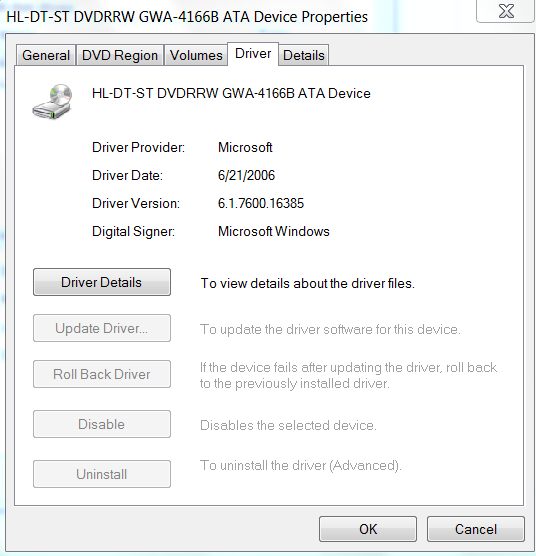Open the DVD Region tab
Image resolution: width=536 pixels, height=556 pixels.
point(120,55)
